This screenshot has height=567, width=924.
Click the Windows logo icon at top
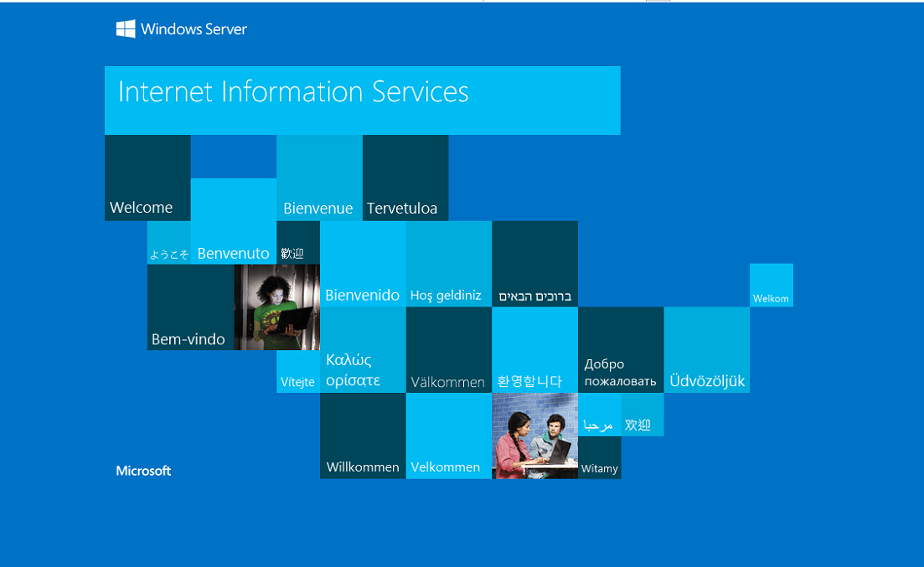pyautogui.click(x=126, y=28)
